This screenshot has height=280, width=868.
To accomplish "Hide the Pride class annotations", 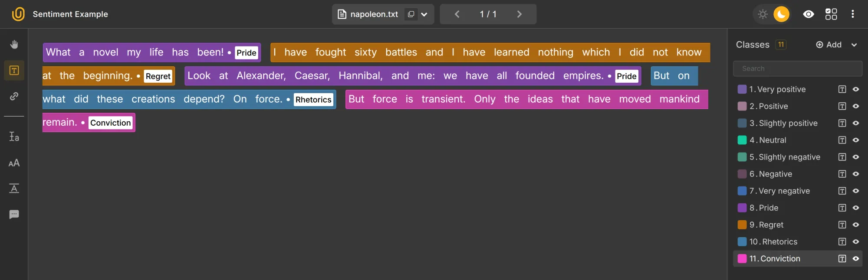I will 855,208.
